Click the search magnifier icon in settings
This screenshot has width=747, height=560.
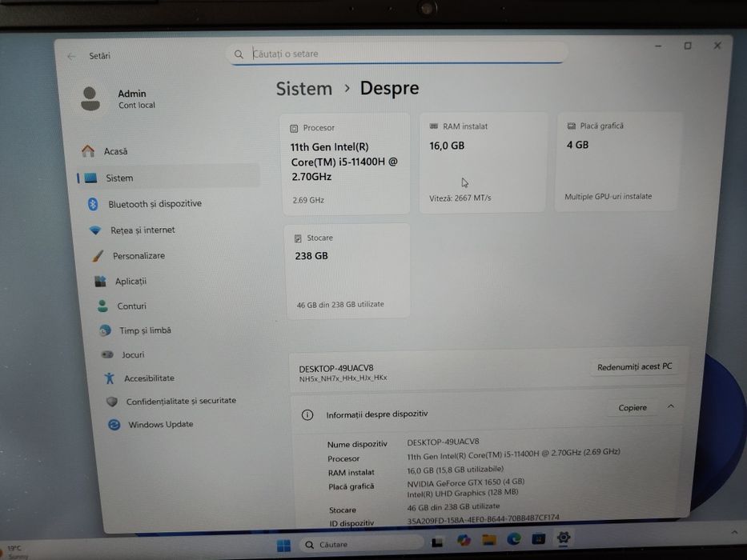[239, 54]
